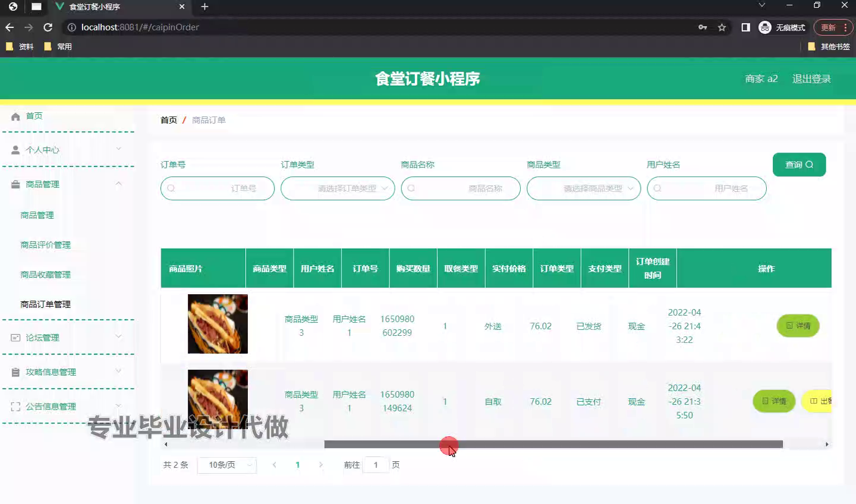Screen dimensions: 856x504
Task: Open 公告信息管理 sidebar menu
Action: pyautogui.click(x=51, y=407)
